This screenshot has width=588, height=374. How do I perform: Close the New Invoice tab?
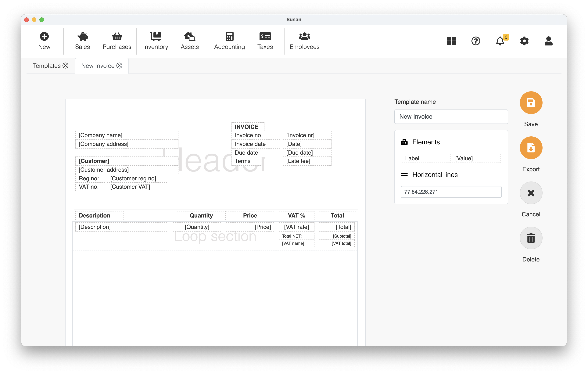click(x=119, y=66)
